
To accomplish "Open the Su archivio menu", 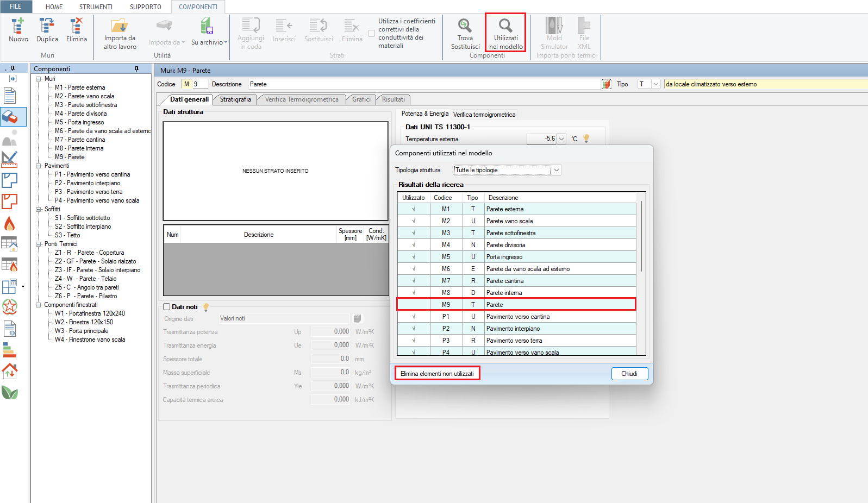I will (209, 32).
